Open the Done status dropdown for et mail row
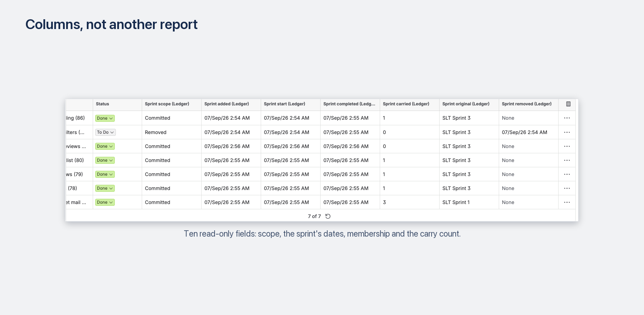 (x=105, y=202)
